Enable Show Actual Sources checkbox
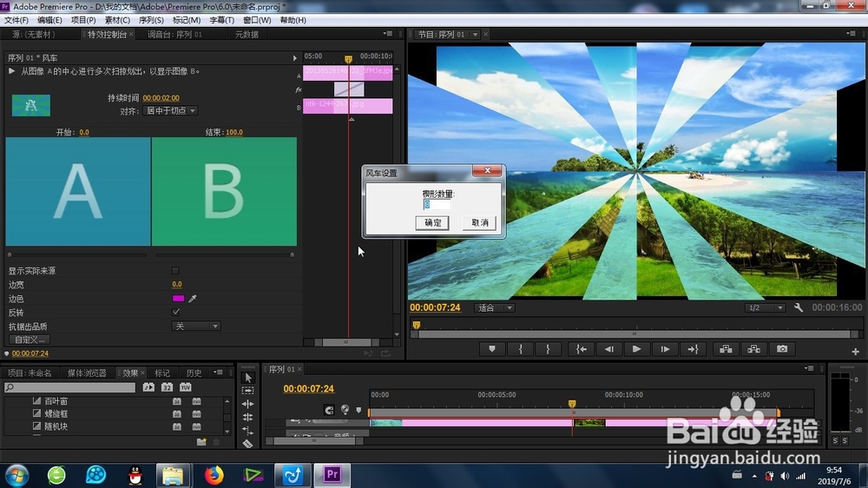Viewport: 868px width, 488px height. coord(175,271)
